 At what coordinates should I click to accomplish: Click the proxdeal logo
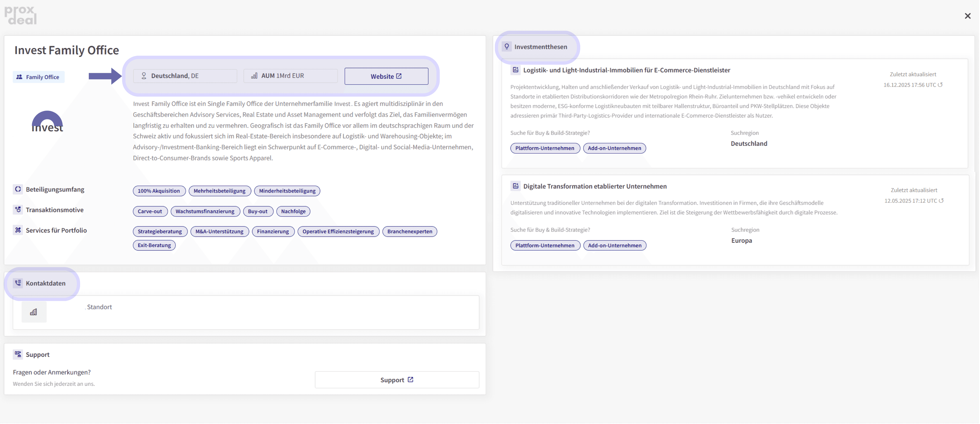tap(21, 15)
